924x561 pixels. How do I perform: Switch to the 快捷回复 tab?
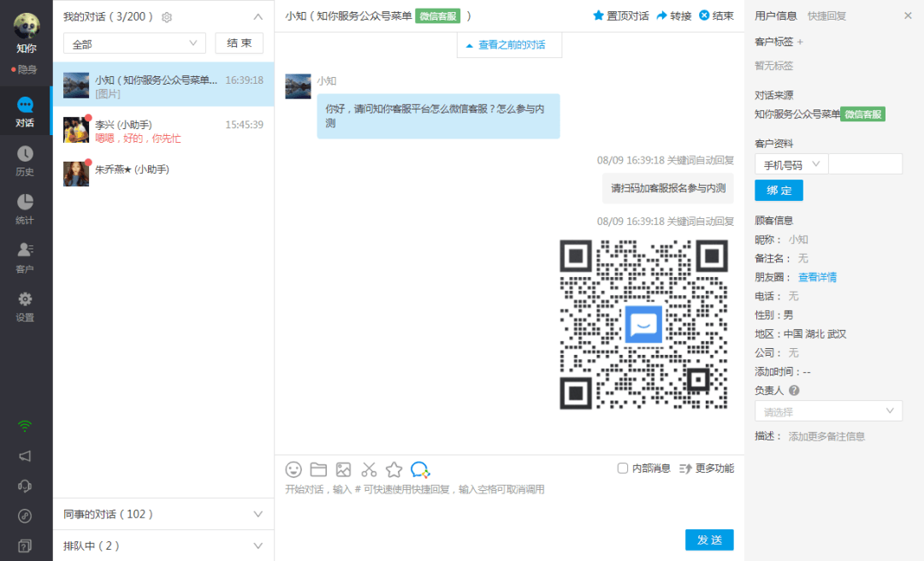[x=826, y=16]
